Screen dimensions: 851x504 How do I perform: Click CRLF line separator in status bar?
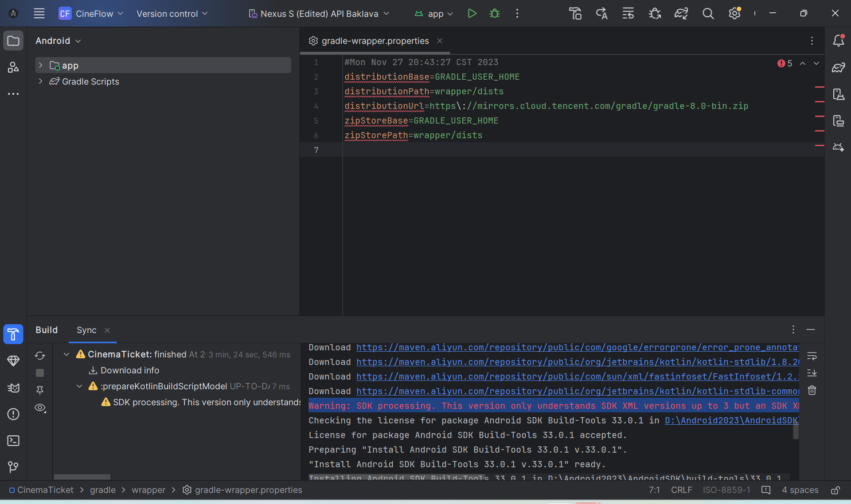[681, 490]
